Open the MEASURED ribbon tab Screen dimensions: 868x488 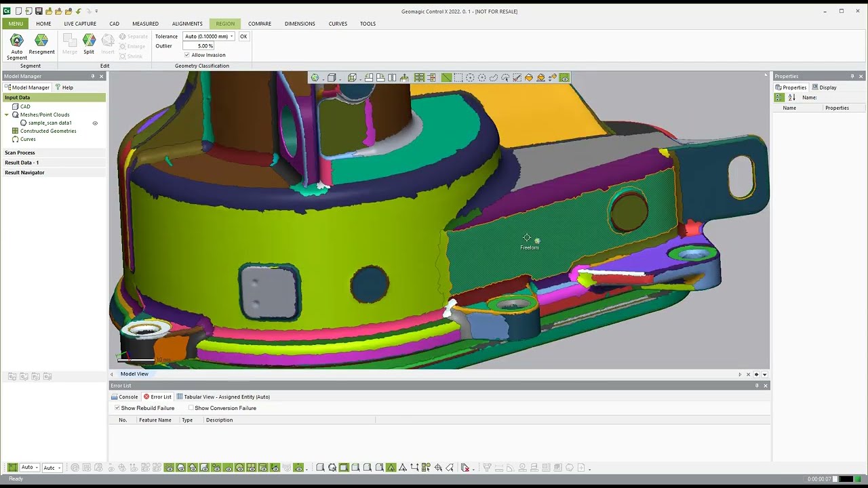click(x=145, y=24)
